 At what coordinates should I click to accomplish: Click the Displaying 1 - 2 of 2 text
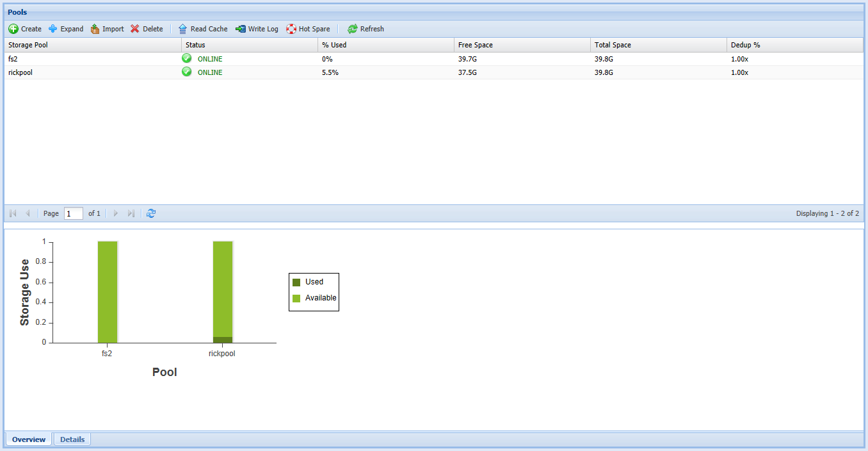[828, 213]
